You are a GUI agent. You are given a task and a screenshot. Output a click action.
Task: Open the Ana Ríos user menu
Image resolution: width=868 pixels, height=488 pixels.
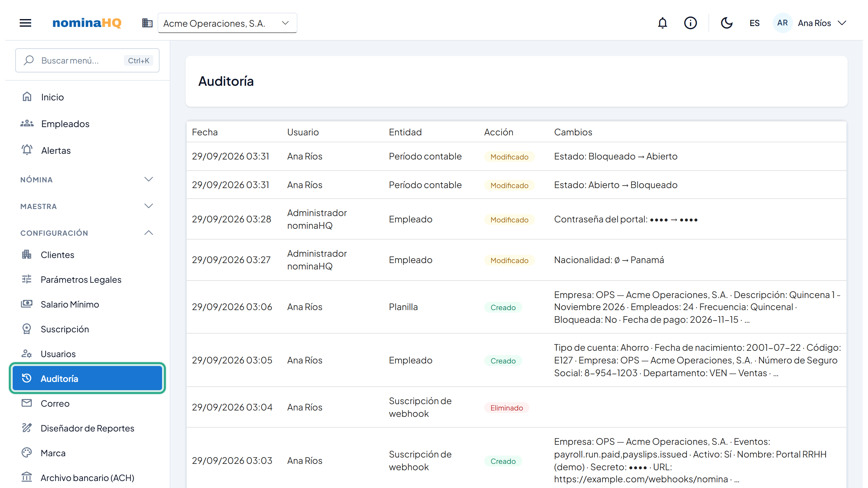[822, 23]
